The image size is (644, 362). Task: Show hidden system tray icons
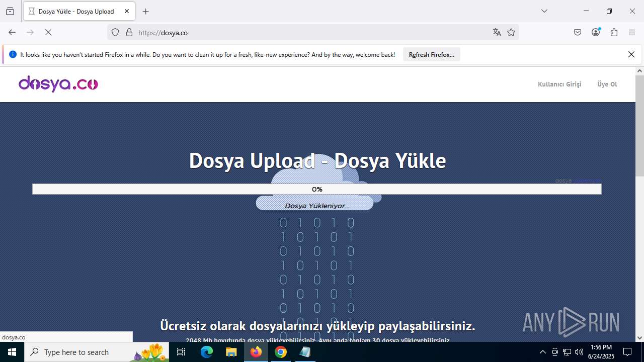(x=542, y=352)
